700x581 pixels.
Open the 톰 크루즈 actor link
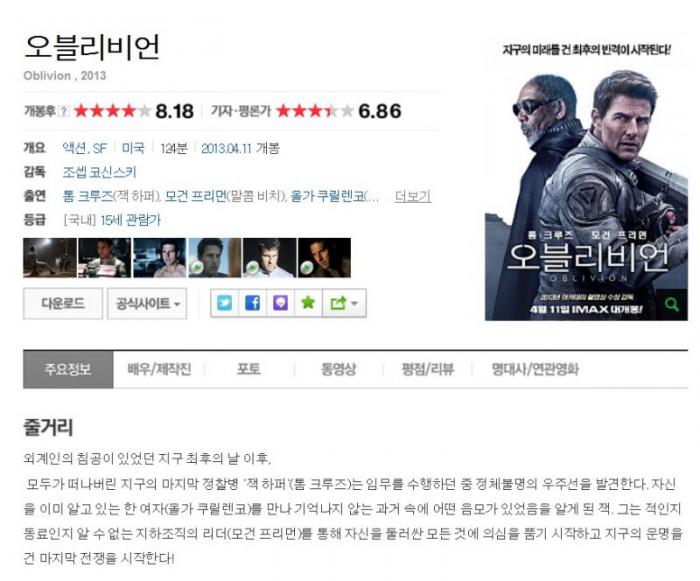point(88,196)
